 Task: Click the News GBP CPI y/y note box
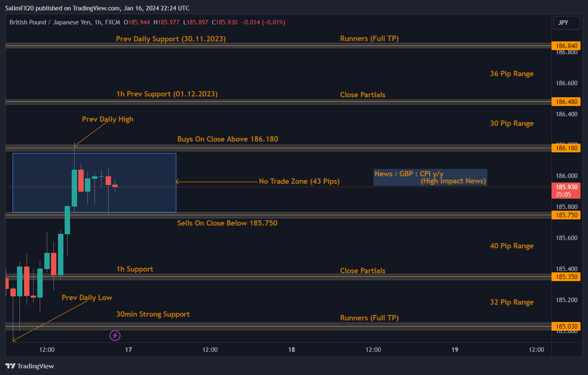[x=430, y=177]
